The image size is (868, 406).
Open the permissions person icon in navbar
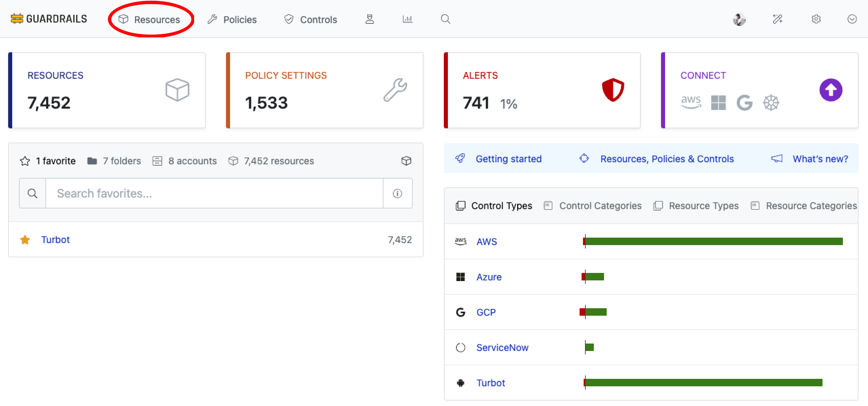[370, 19]
